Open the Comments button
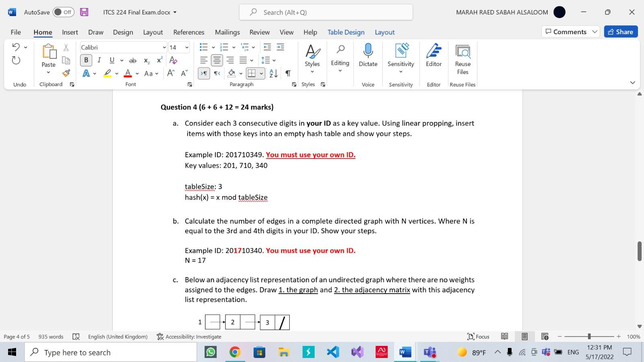The width and height of the screenshot is (644, 362). tap(571, 32)
